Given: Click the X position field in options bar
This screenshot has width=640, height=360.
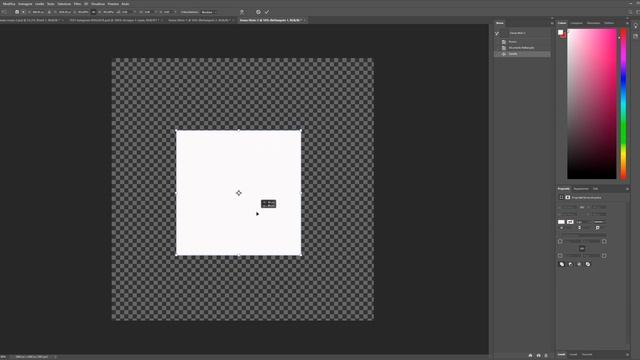Looking at the screenshot, I should click(x=38, y=12).
